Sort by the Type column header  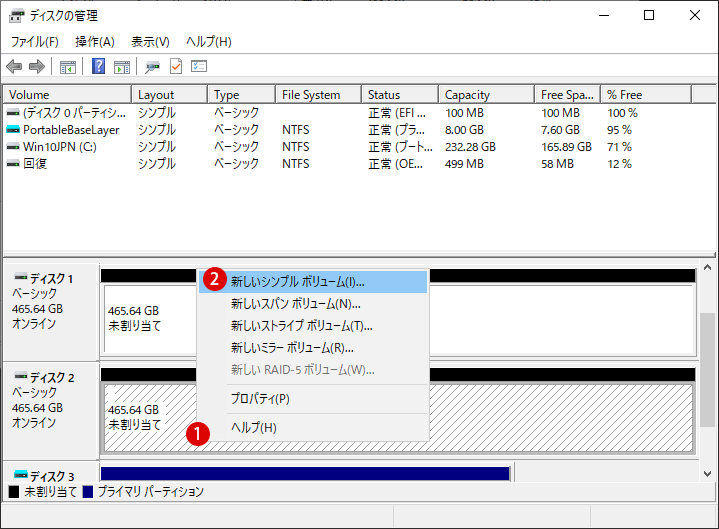[x=241, y=95]
